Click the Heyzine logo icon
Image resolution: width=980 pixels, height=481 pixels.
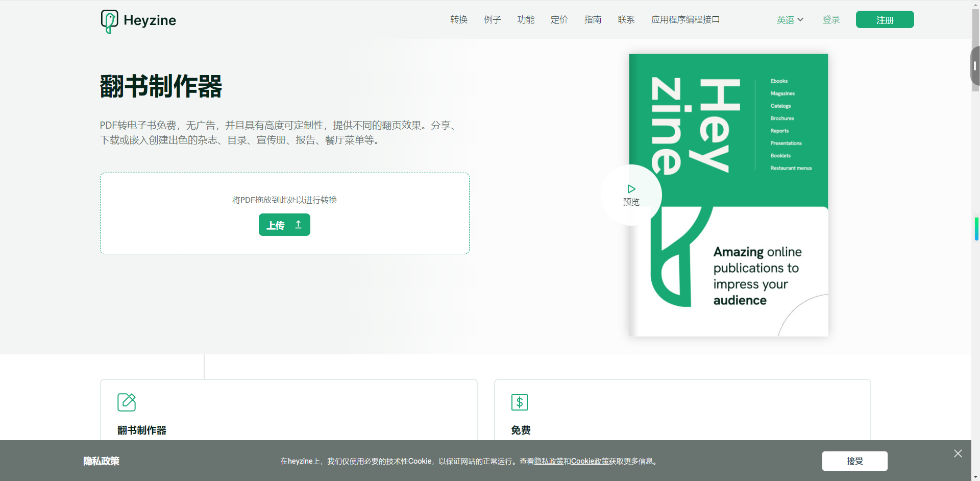pos(109,21)
